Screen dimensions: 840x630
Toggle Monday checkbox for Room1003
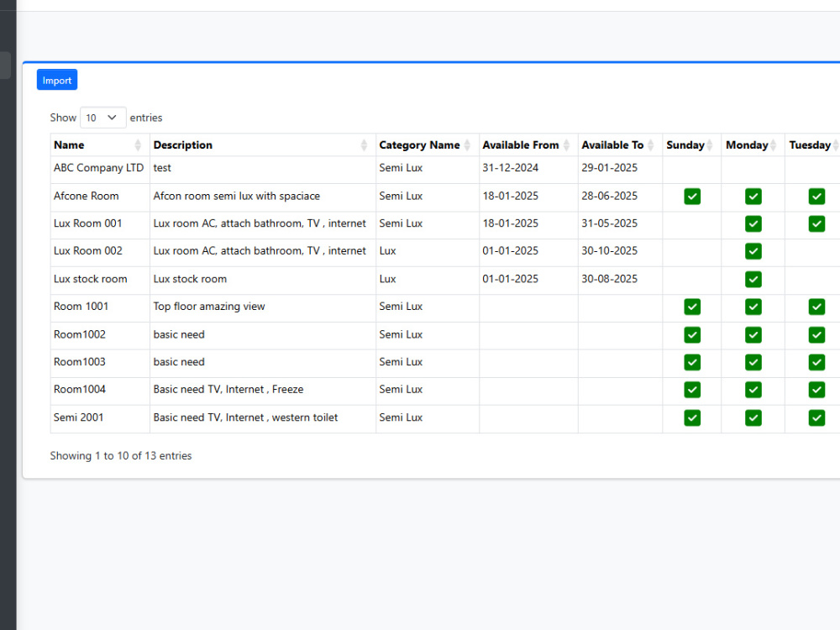click(x=753, y=363)
